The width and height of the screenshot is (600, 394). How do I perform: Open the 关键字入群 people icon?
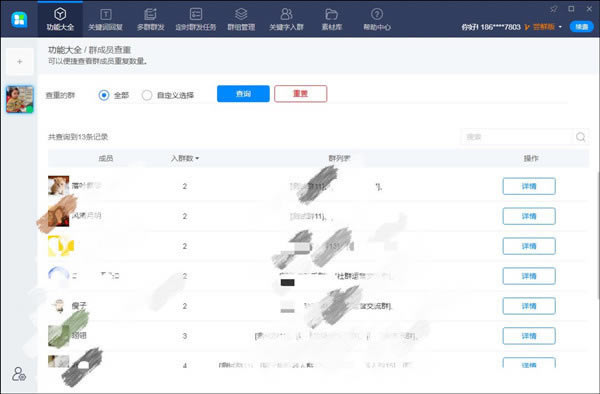coord(286,14)
